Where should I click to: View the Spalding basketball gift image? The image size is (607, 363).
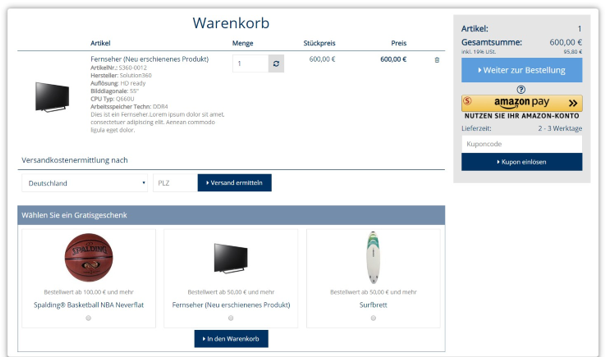[x=89, y=257]
